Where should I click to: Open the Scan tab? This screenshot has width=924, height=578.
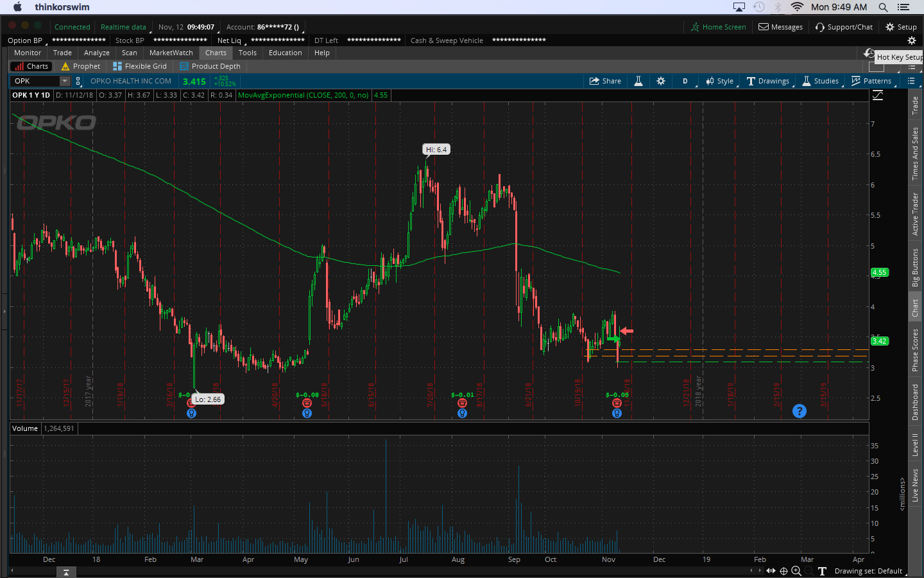click(129, 53)
